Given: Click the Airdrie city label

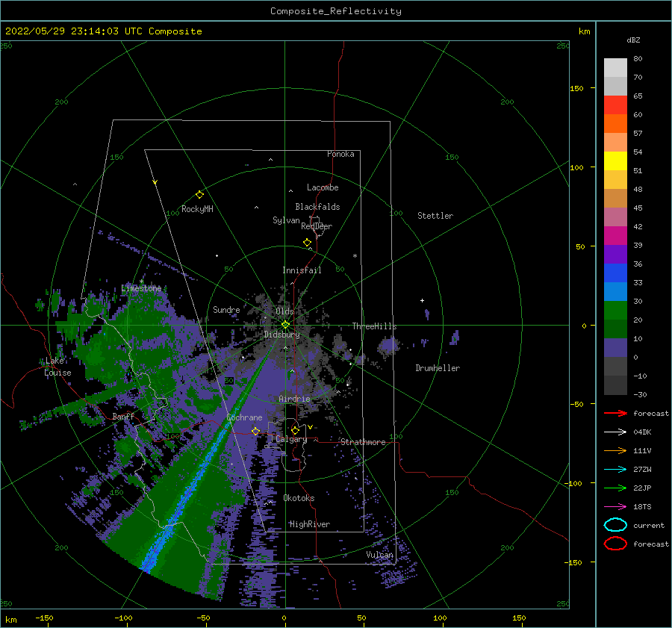Looking at the screenshot, I should point(294,399).
